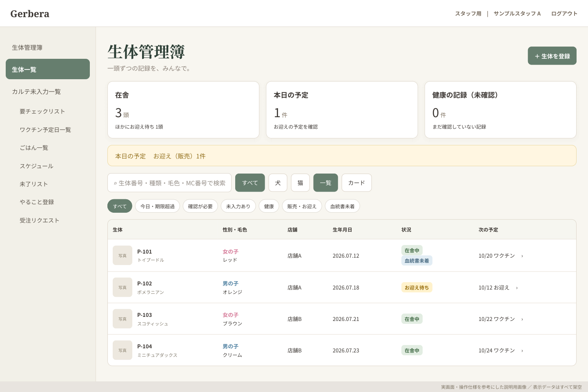The height and width of the screenshot is (392, 588).
Task: Open やること登録 in sidebar
Action: [37, 202]
